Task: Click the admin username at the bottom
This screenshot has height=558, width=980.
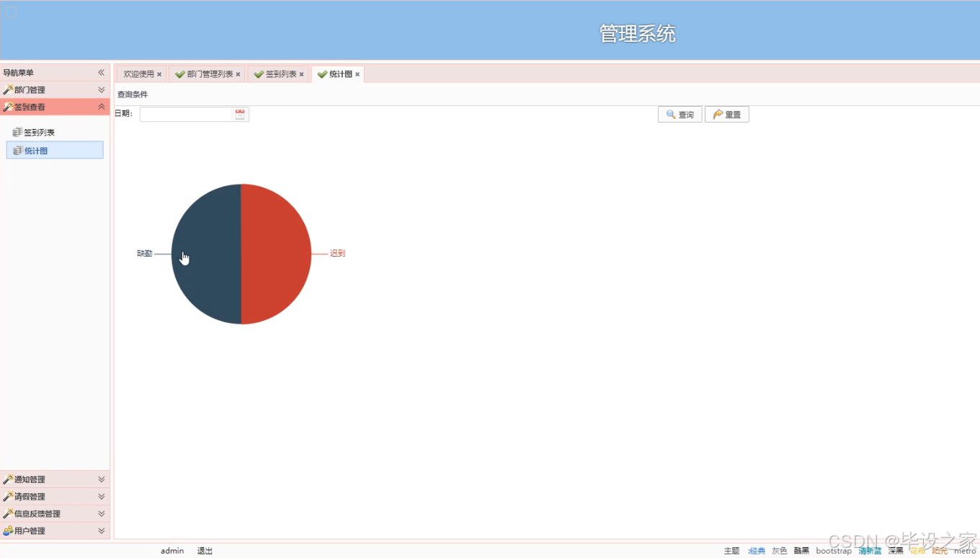Action: 171,550
